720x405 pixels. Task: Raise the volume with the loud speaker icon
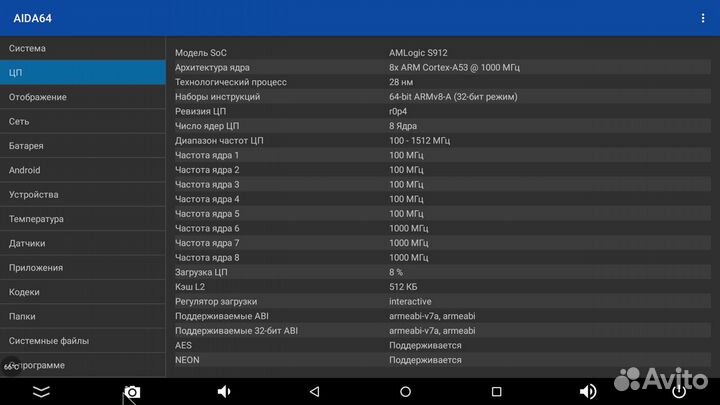[x=588, y=392]
